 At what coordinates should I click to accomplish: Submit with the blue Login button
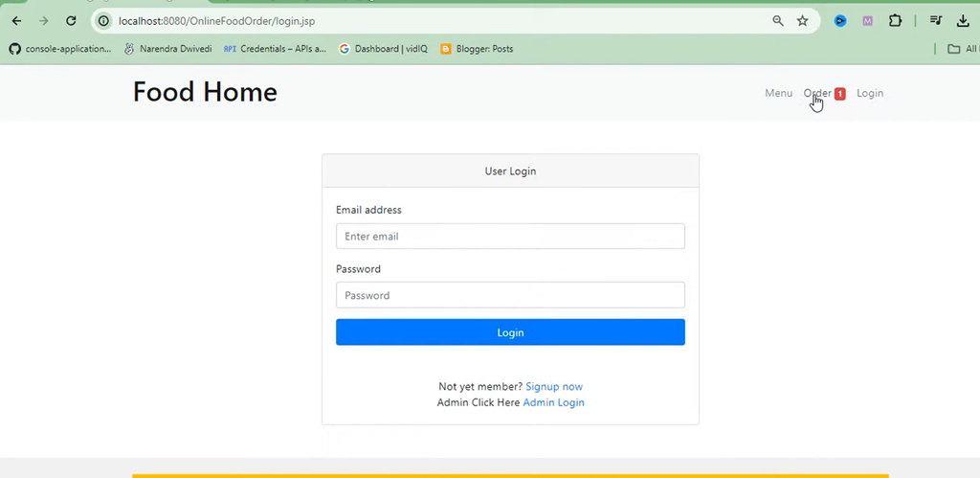511,332
